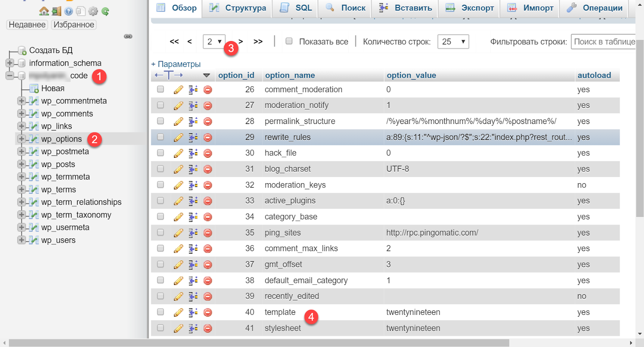
Task: Check the "Показать все" checkbox
Action: point(289,41)
